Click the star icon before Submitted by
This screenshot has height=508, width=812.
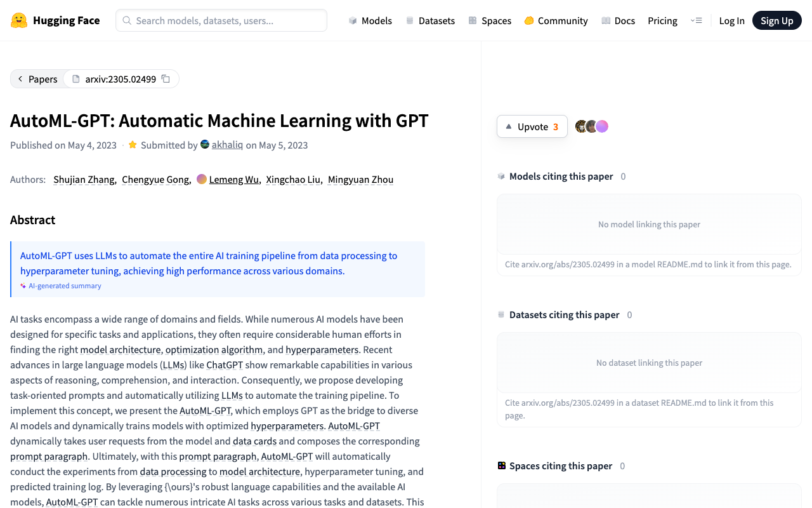coord(133,145)
